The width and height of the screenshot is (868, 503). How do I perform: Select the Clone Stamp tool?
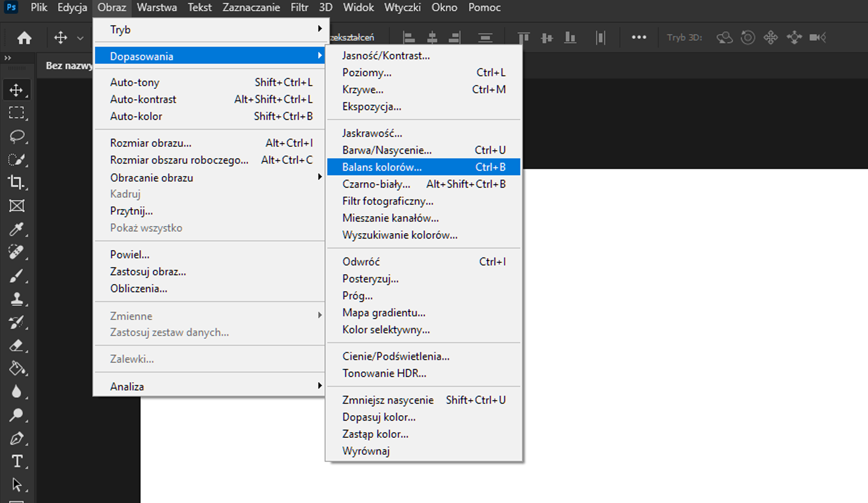16,299
